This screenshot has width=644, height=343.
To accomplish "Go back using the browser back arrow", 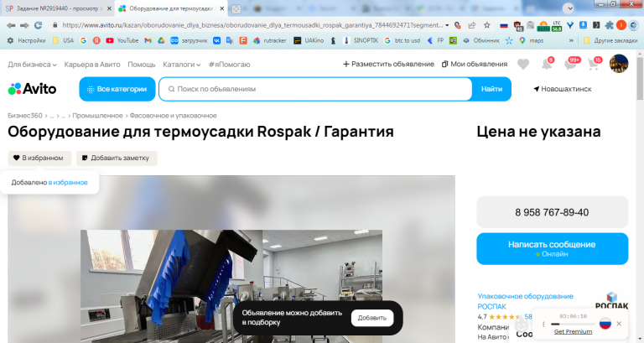I will (11, 25).
